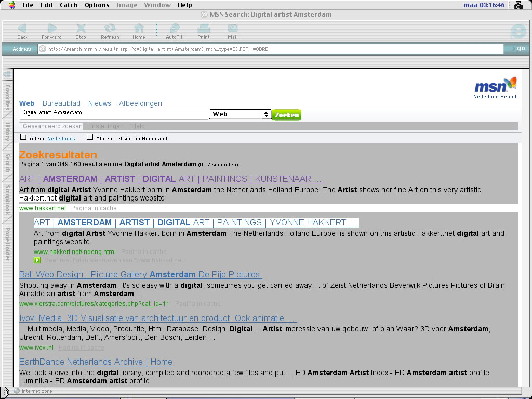
Task: Click the go button beside address bar
Action: click(521, 48)
